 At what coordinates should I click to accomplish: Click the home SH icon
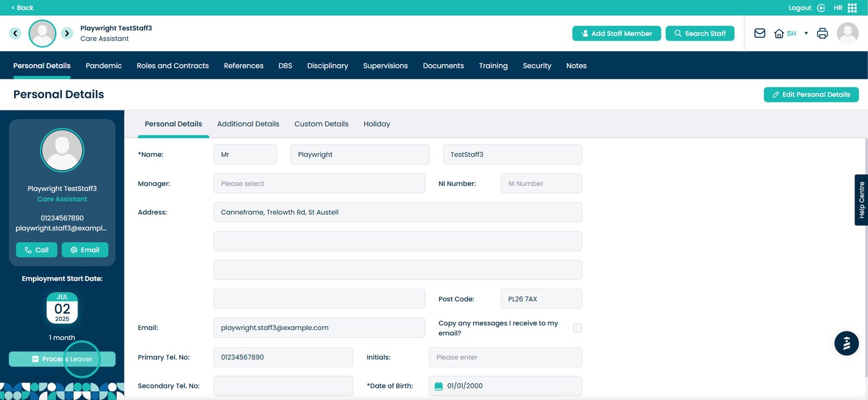tap(780, 34)
